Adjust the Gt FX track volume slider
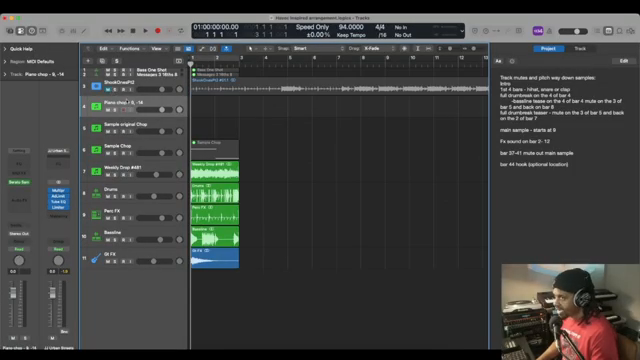Viewport: 640px width, 360px height. pyautogui.click(x=154, y=261)
